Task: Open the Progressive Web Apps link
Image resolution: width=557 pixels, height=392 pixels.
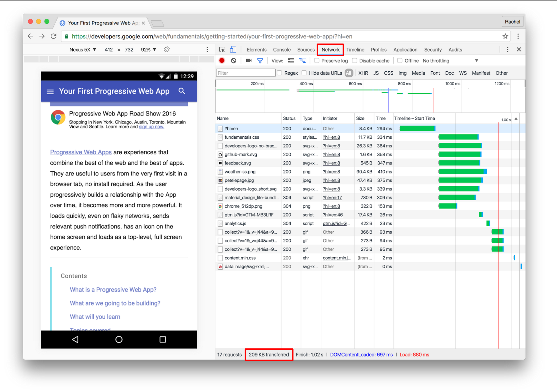Action: [81, 152]
